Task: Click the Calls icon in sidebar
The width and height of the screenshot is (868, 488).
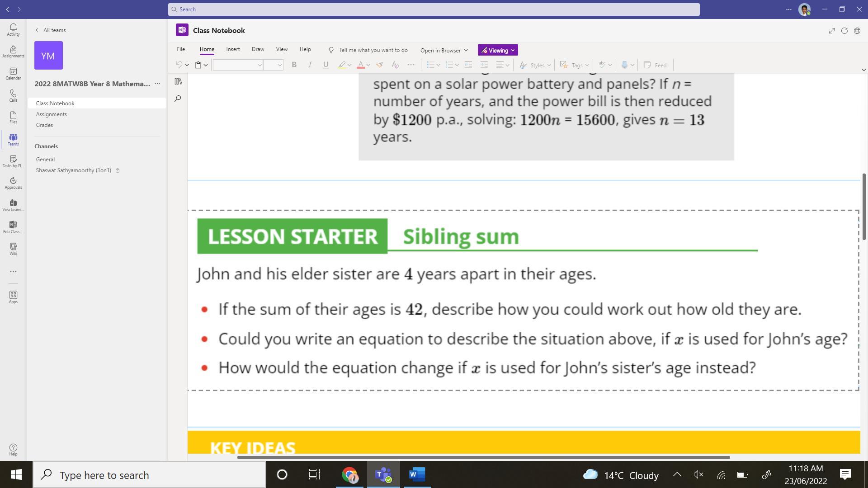Action: pyautogui.click(x=13, y=95)
